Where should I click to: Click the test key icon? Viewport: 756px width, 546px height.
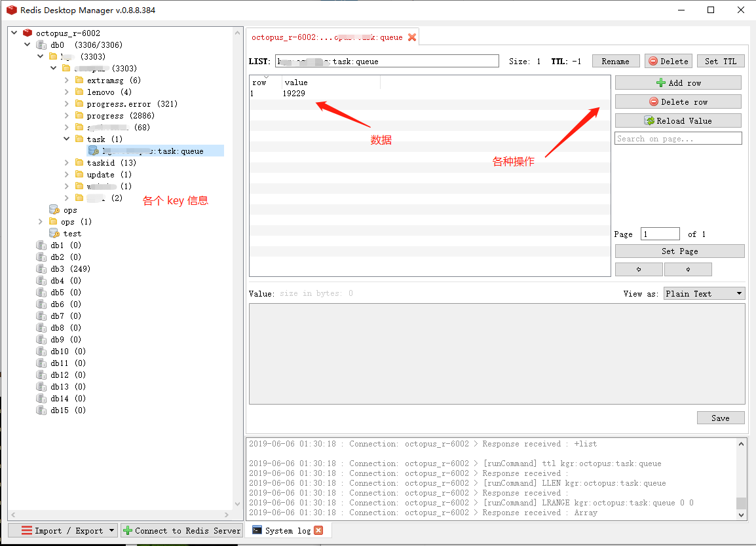coord(54,233)
